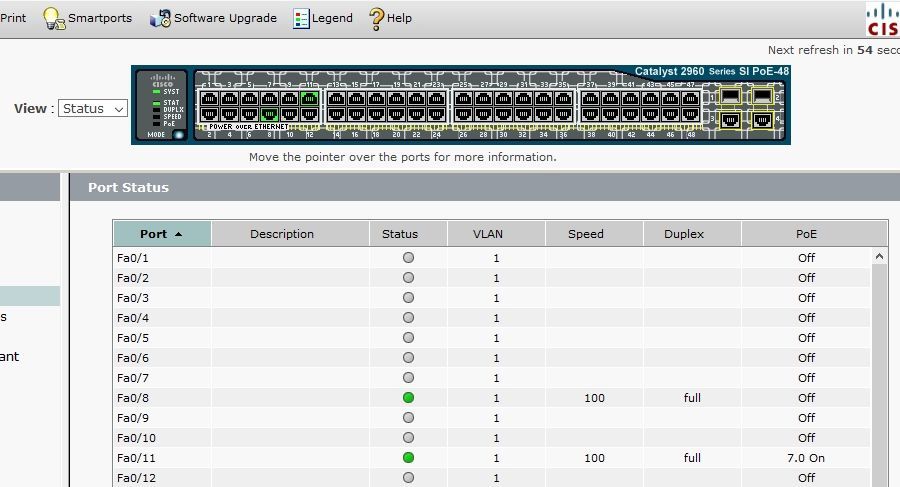Sort table by Port column header
The width and height of the screenshot is (900, 487).
162,234
